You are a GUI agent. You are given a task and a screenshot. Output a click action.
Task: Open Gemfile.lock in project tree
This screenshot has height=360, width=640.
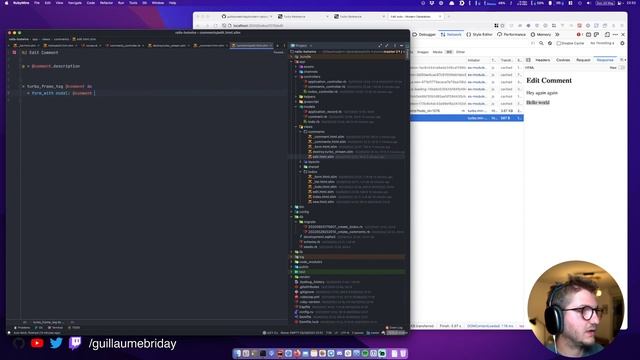click(x=309, y=322)
